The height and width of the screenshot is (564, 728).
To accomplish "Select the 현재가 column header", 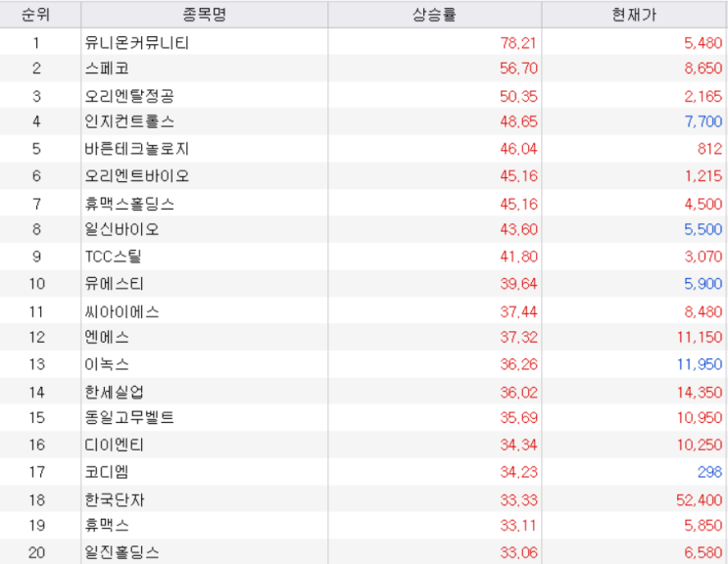I will [x=634, y=15].
